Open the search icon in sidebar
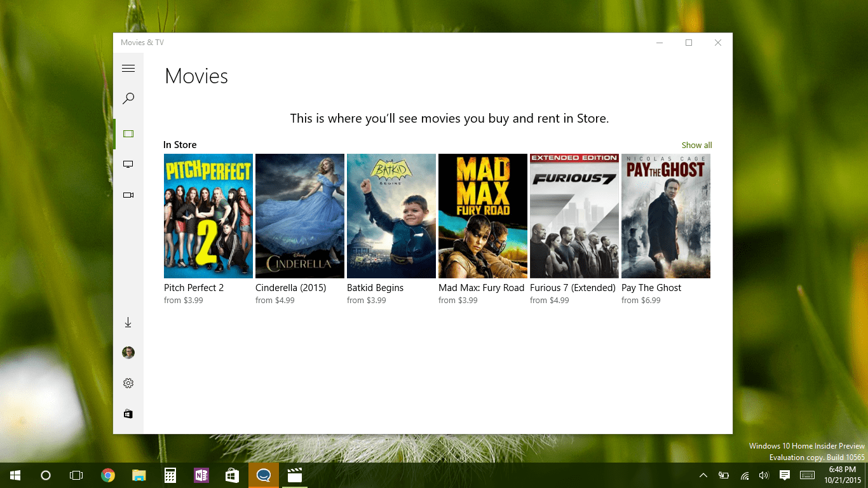The image size is (868, 488). click(128, 98)
